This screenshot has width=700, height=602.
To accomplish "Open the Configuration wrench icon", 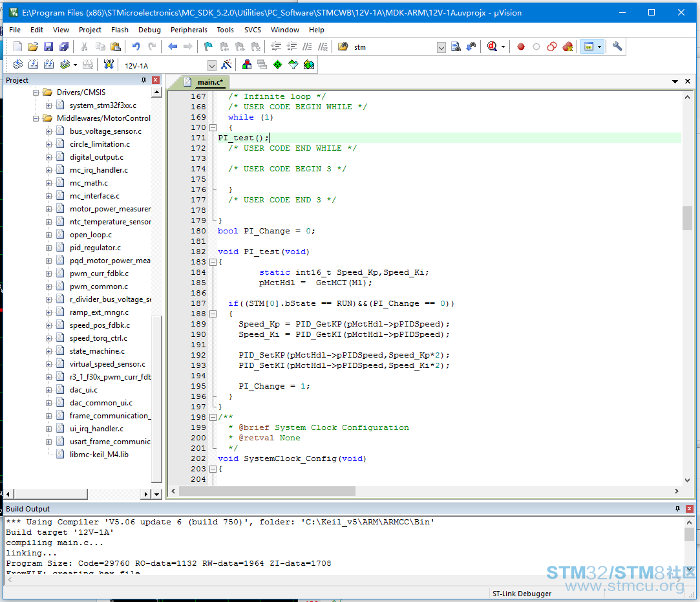I will (x=617, y=47).
